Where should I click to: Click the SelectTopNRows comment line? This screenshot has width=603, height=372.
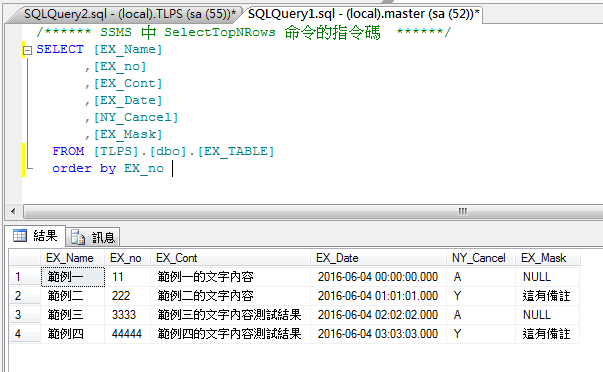243,32
